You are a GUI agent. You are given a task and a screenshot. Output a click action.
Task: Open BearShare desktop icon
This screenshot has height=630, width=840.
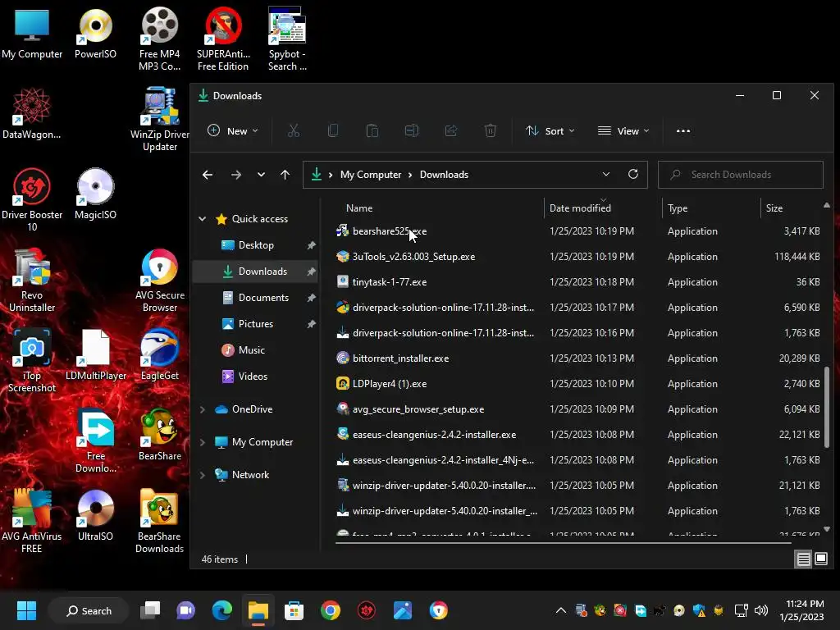click(160, 436)
